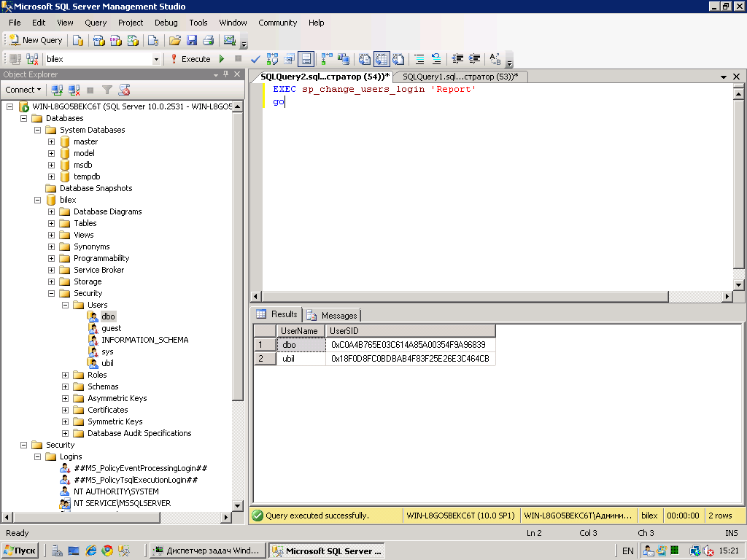Launch Internet Explorer from the taskbar
The image size is (747, 560).
click(90, 551)
